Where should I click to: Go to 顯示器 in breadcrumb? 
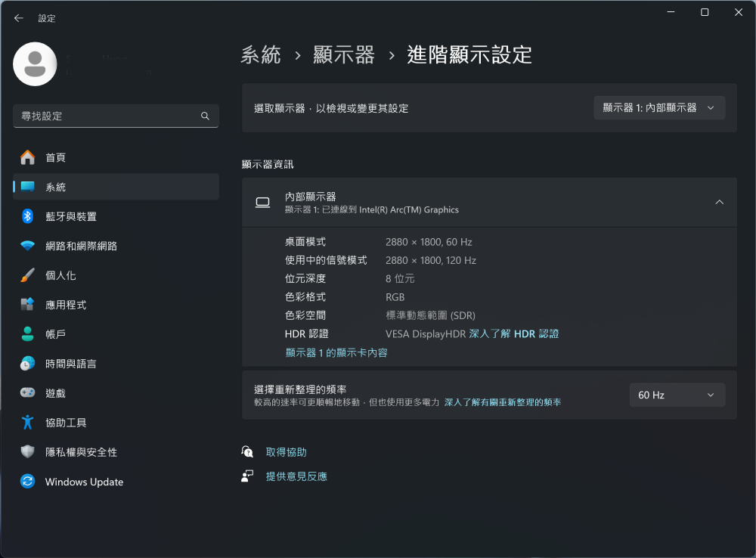344,55
